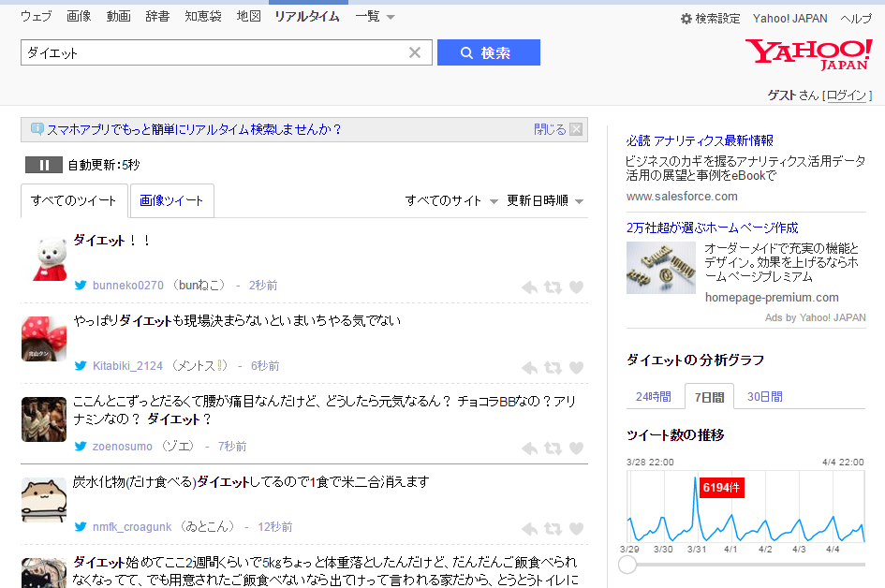This screenshot has height=588, width=885.
Task: Click the ログイン link
Action: pos(846,96)
